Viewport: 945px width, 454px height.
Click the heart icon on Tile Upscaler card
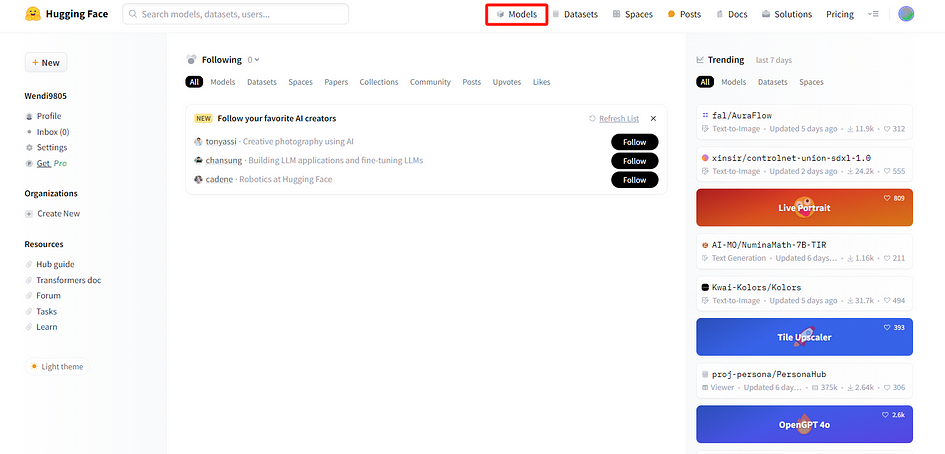[887, 327]
